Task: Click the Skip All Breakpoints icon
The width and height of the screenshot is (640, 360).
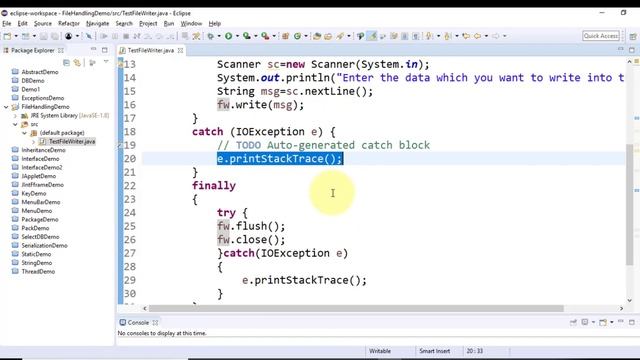Action: (x=89, y=36)
